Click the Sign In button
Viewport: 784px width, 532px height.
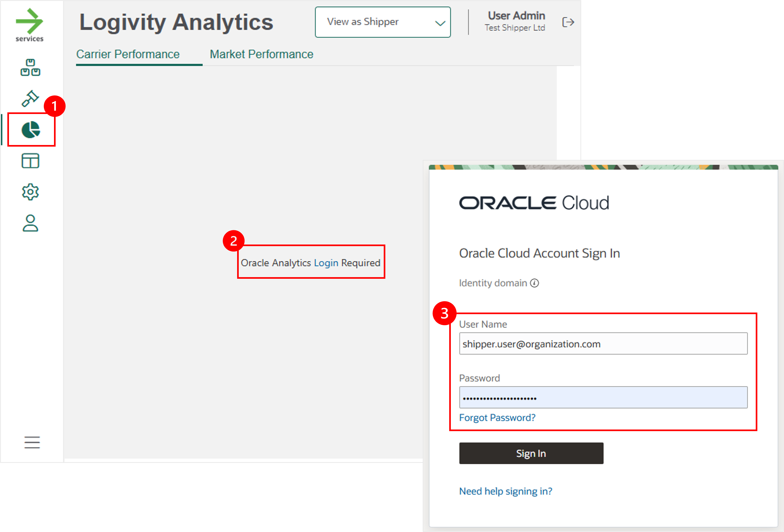pos(531,453)
